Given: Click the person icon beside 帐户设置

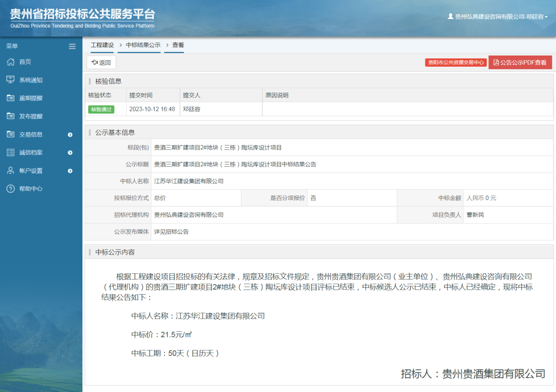Looking at the screenshot, I should [x=11, y=171].
